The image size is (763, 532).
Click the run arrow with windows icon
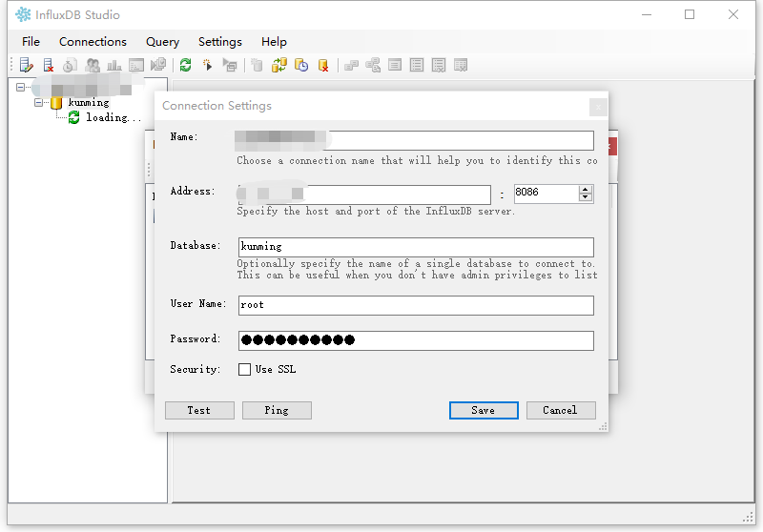tap(230, 65)
